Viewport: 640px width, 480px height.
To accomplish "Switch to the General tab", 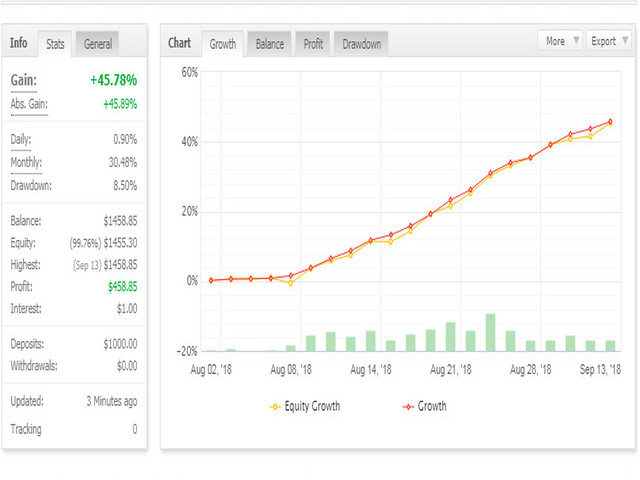I will (98, 44).
